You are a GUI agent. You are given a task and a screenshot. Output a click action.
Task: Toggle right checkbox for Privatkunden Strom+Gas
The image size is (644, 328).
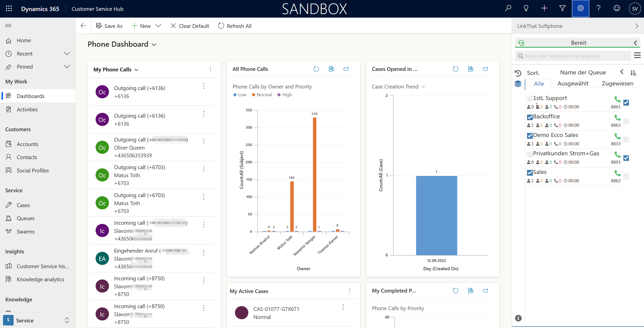pyautogui.click(x=626, y=158)
